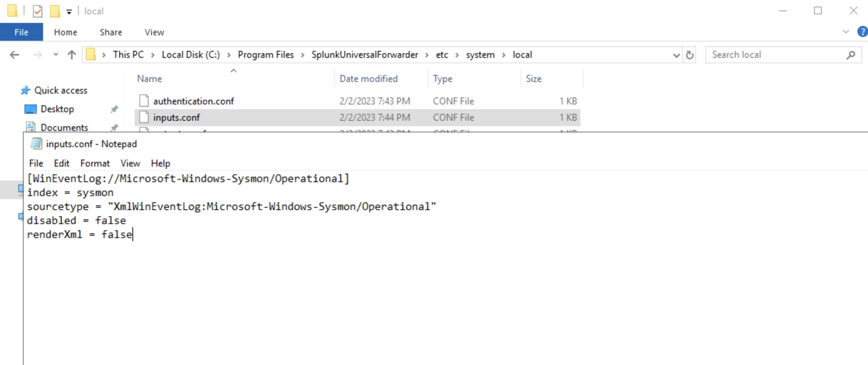
Task: Click the pin icon beside Desktop
Action: click(x=114, y=109)
